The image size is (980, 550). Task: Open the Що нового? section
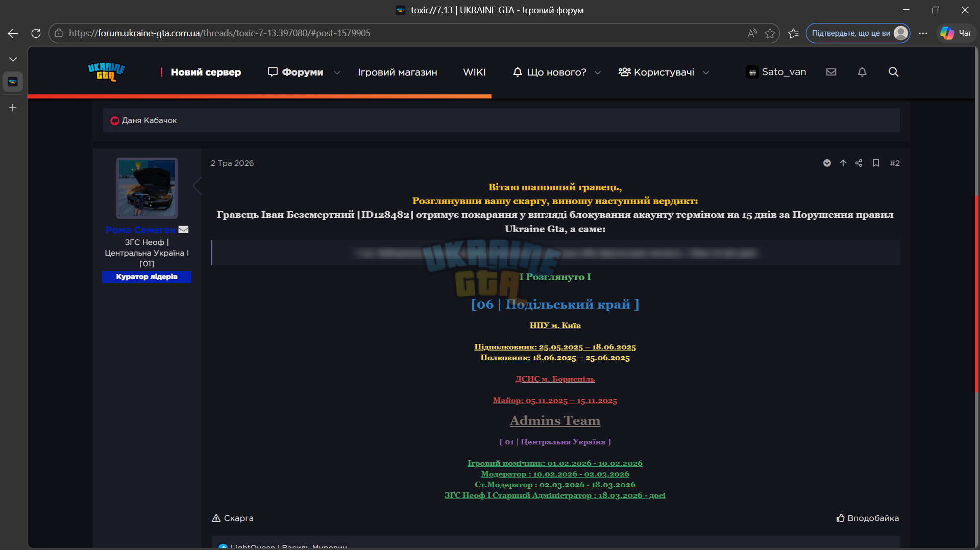549,72
